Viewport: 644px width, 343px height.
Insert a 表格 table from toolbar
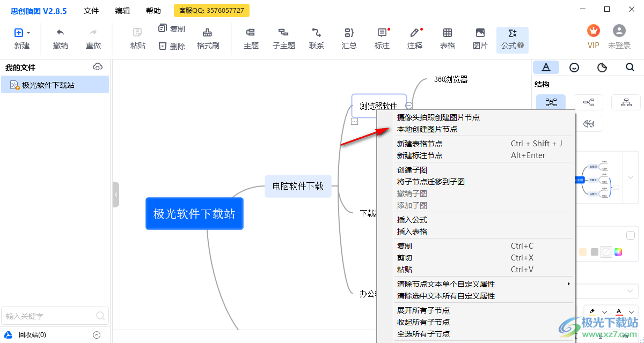(x=448, y=39)
